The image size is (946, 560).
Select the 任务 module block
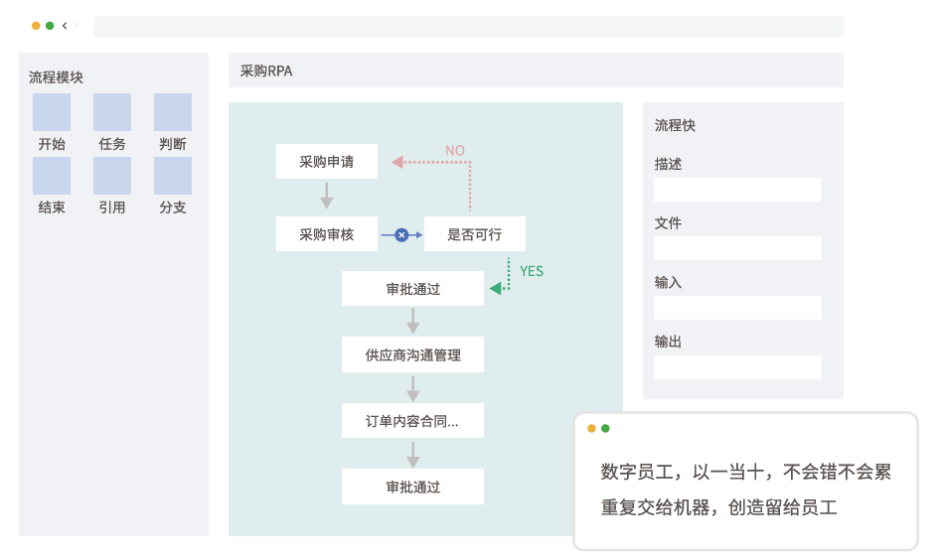coord(112,113)
